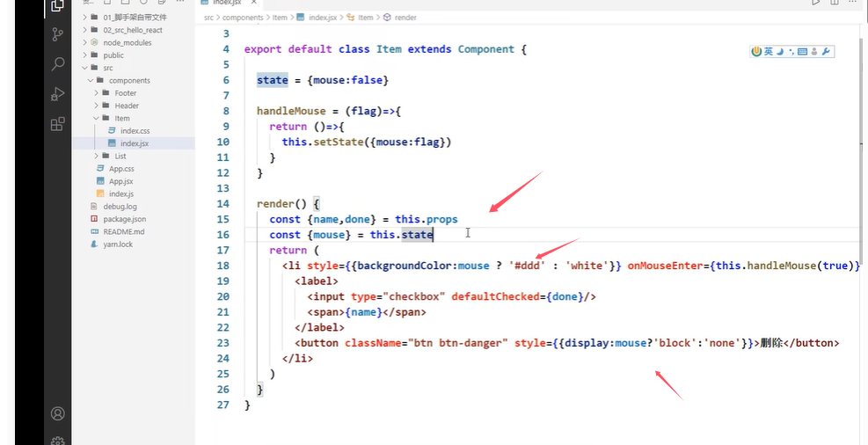Viewport: 868px width, 445px height.
Task: Expand the public folder
Action: (x=84, y=55)
